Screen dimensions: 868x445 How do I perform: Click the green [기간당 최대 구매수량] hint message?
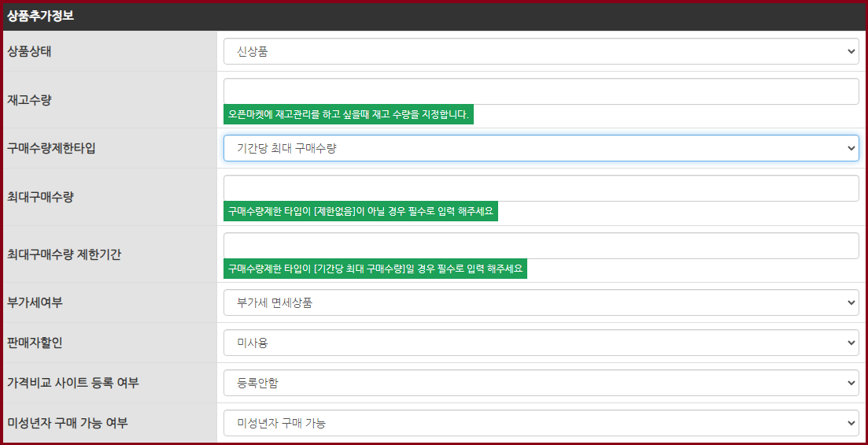pos(375,269)
